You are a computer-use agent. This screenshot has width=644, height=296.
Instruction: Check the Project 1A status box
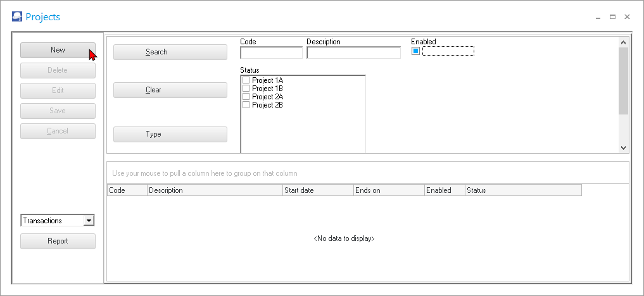click(x=246, y=80)
